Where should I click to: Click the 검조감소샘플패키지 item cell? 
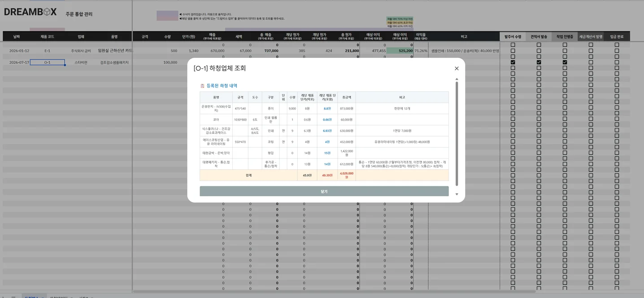114,62
